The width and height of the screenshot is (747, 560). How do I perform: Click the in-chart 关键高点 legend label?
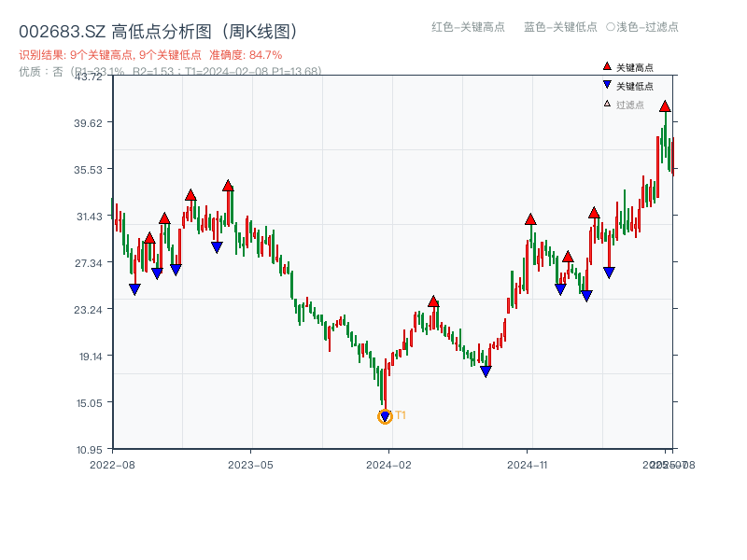635,67
